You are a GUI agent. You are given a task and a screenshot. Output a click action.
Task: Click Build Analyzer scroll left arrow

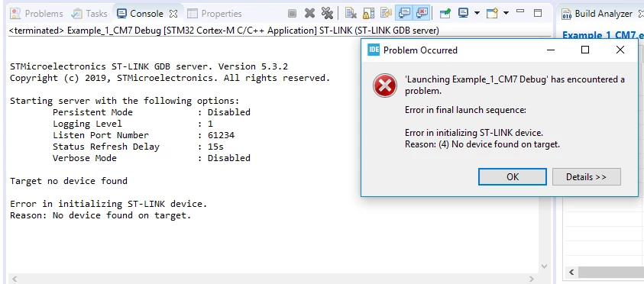571,272
